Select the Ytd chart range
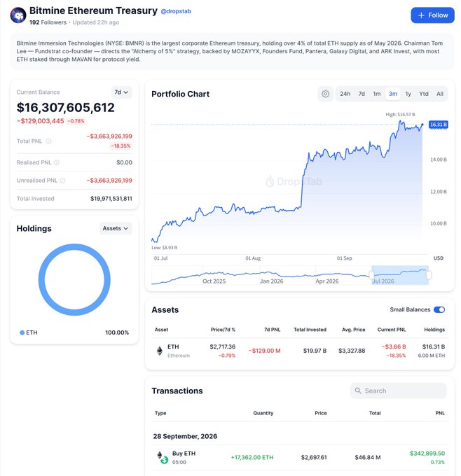The height and width of the screenshot is (476, 461). (x=424, y=94)
